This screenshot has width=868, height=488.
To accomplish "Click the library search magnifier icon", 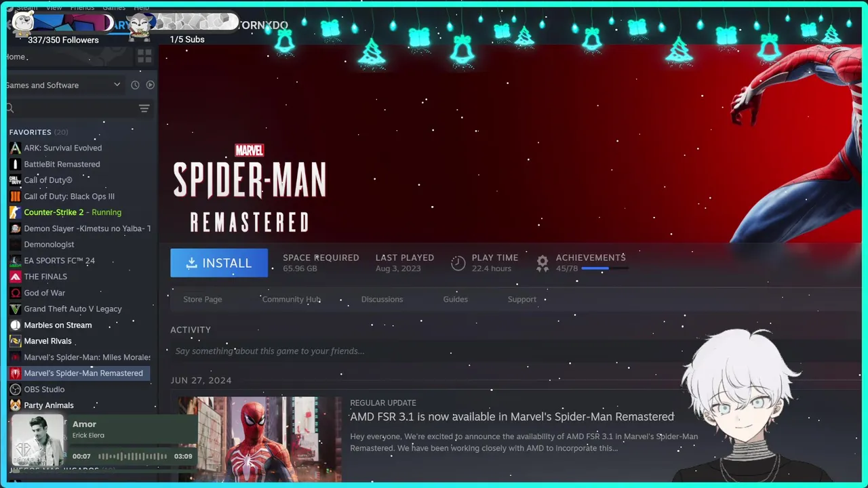I will tap(9, 108).
